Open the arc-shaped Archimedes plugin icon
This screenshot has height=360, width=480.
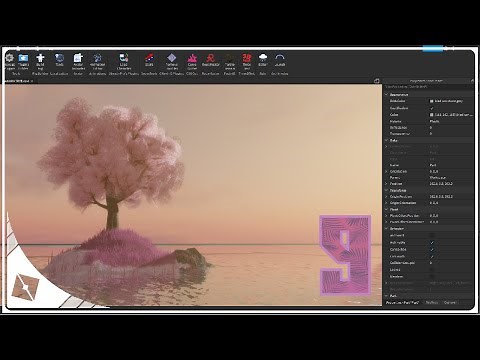(x=280, y=57)
